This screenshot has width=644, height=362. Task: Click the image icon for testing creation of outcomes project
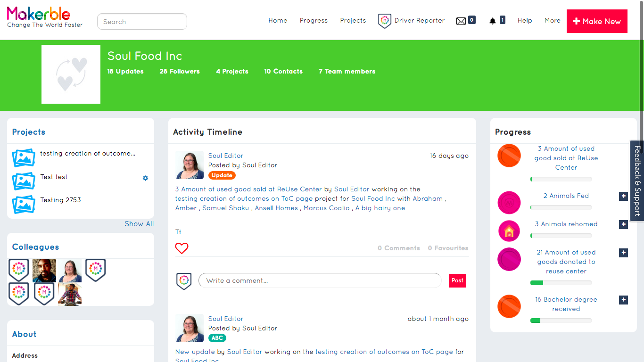point(24,158)
